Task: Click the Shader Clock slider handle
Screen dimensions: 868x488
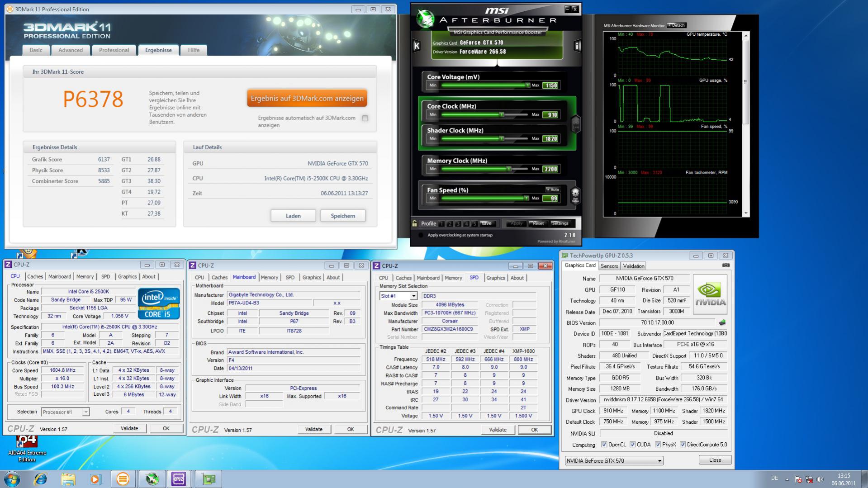Action: click(502, 138)
